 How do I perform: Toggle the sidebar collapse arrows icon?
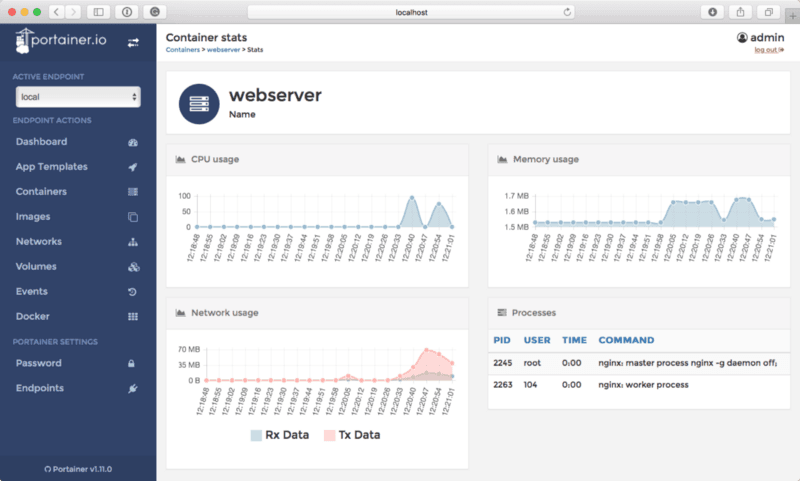tap(134, 42)
